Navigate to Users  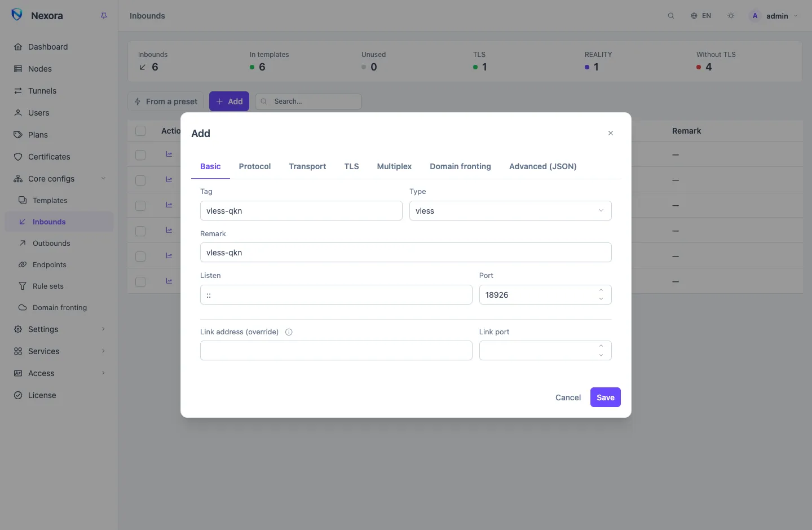pos(59,113)
